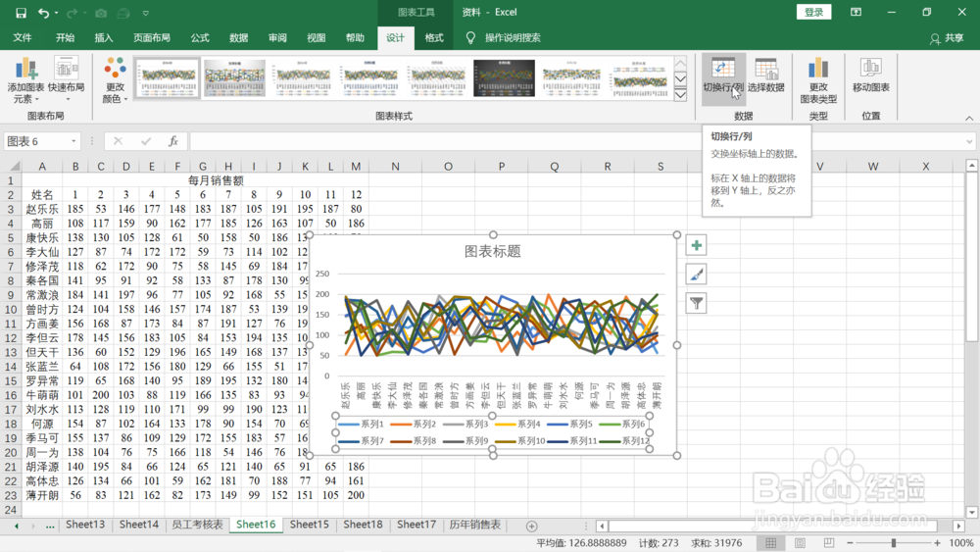The image size is (980, 552).
Task: Open the 帮助 tab
Action: coord(355,37)
